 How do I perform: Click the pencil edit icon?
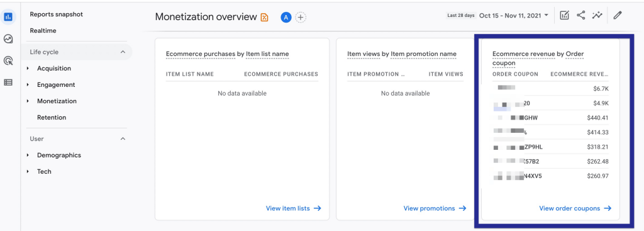[x=618, y=16]
